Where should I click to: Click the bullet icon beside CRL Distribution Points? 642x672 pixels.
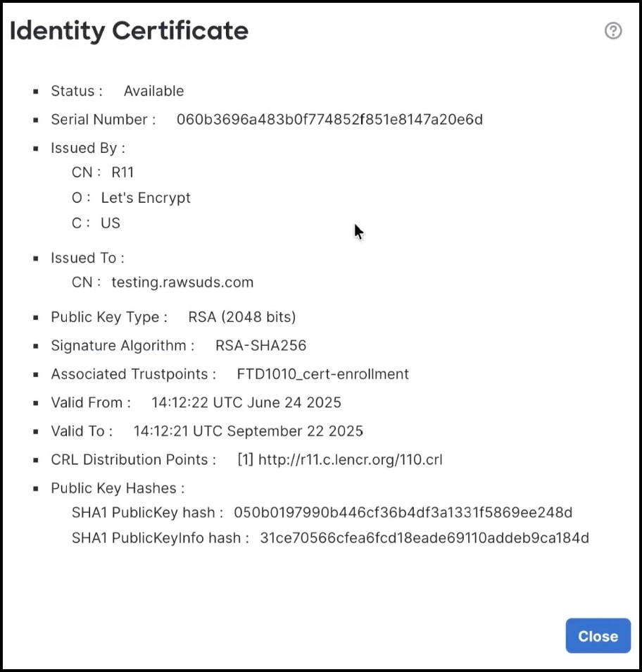pos(37,459)
